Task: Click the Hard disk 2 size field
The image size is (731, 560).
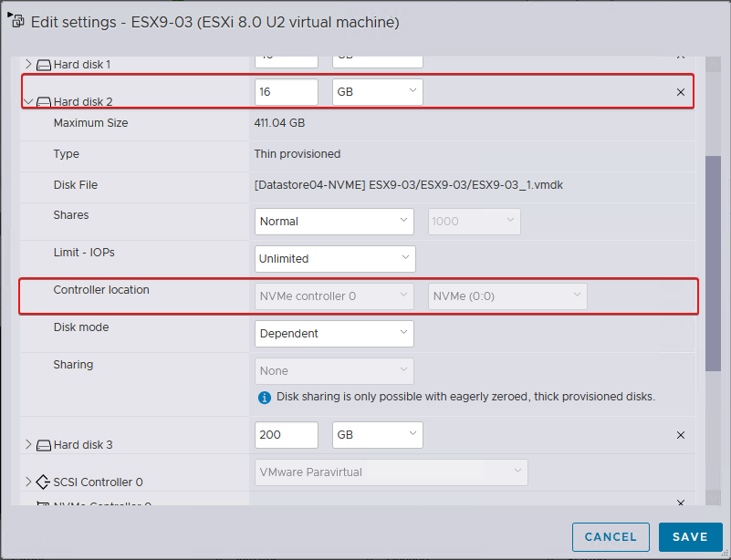Action: click(286, 92)
